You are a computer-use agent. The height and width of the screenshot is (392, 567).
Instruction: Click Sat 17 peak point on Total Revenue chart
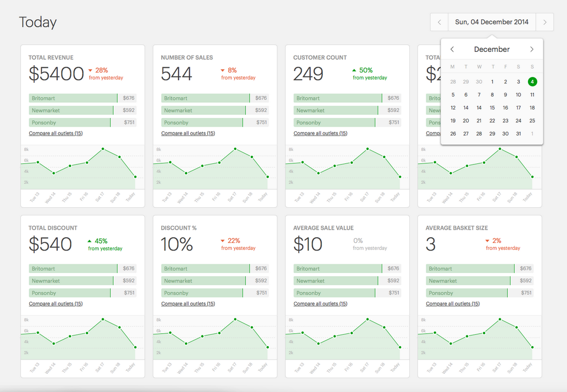[103, 149]
